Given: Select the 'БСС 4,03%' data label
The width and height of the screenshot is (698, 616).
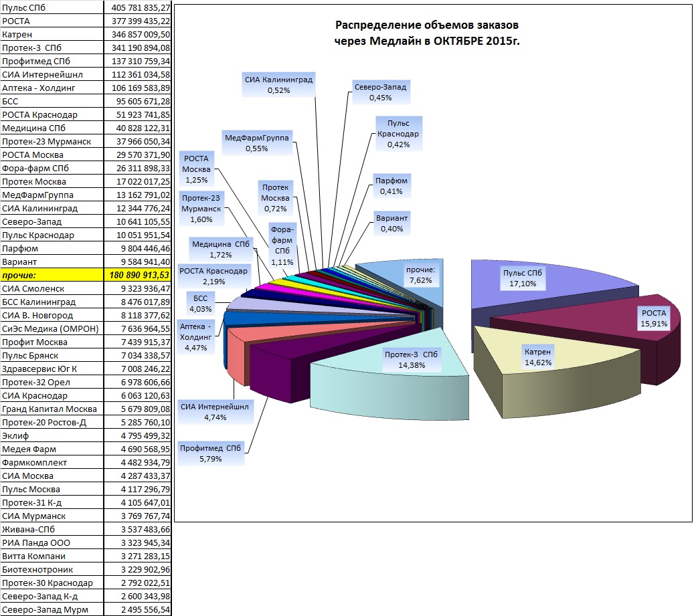Looking at the screenshot, I should [x=200, y=304].
